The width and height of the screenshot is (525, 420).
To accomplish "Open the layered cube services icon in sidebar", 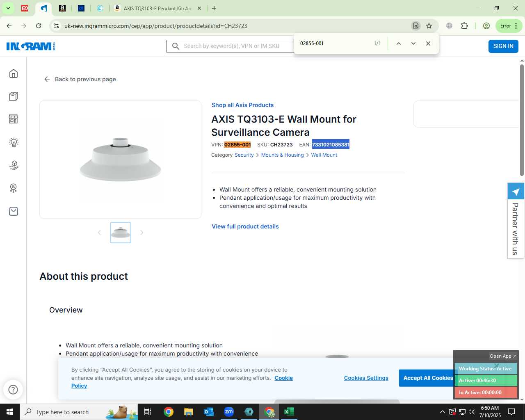I will tap(14, 165).
